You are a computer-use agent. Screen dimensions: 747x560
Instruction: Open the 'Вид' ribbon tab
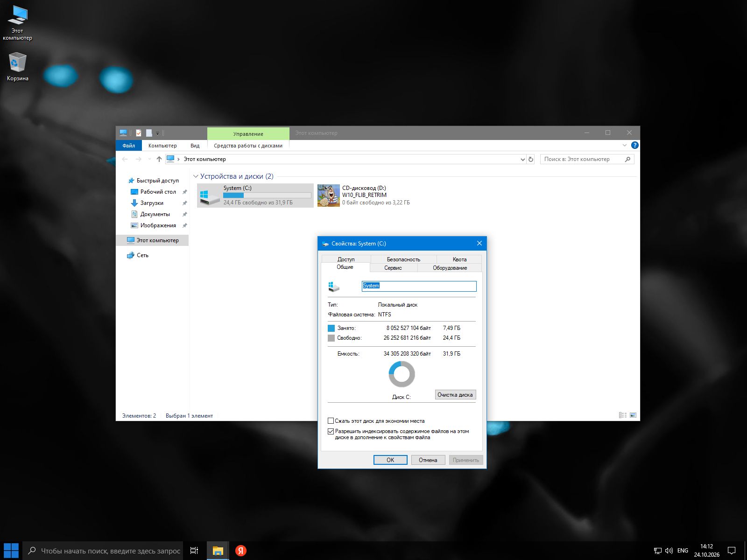(195, 146)
